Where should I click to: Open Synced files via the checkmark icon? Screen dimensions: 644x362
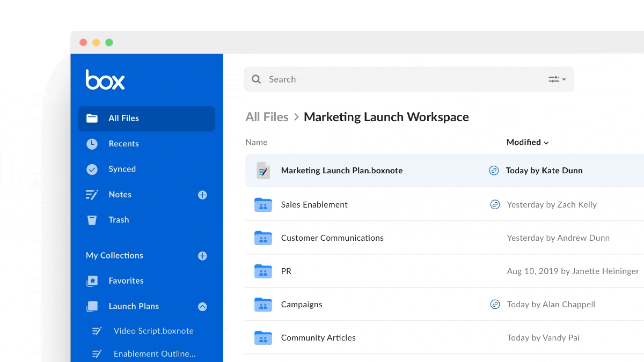(92, 169)
